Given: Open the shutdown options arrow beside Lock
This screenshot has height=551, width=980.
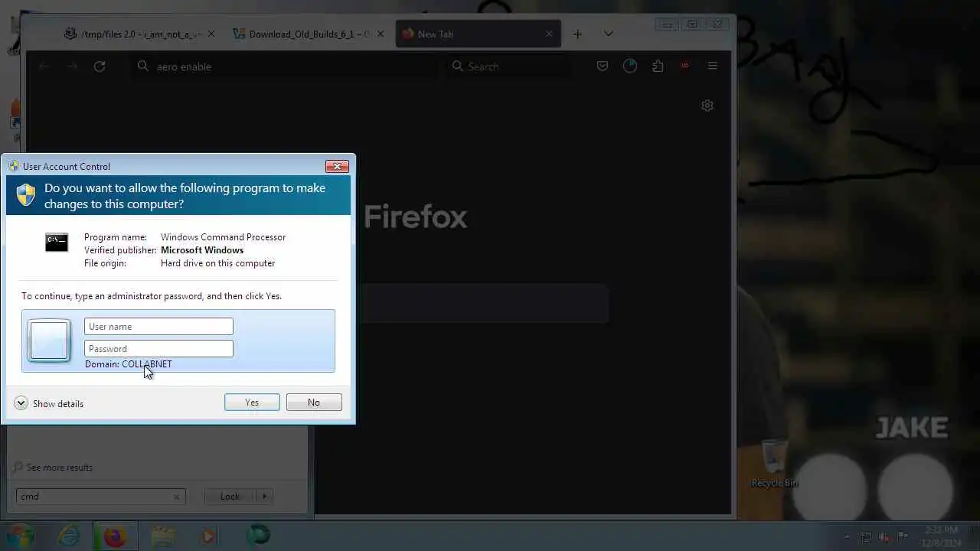Looking at the screenshot, I should (265, 497).
